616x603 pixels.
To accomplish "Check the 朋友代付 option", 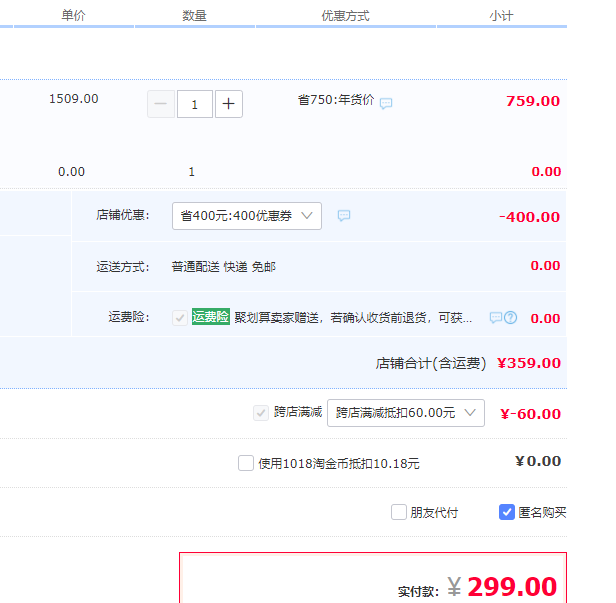I will 399,512.
